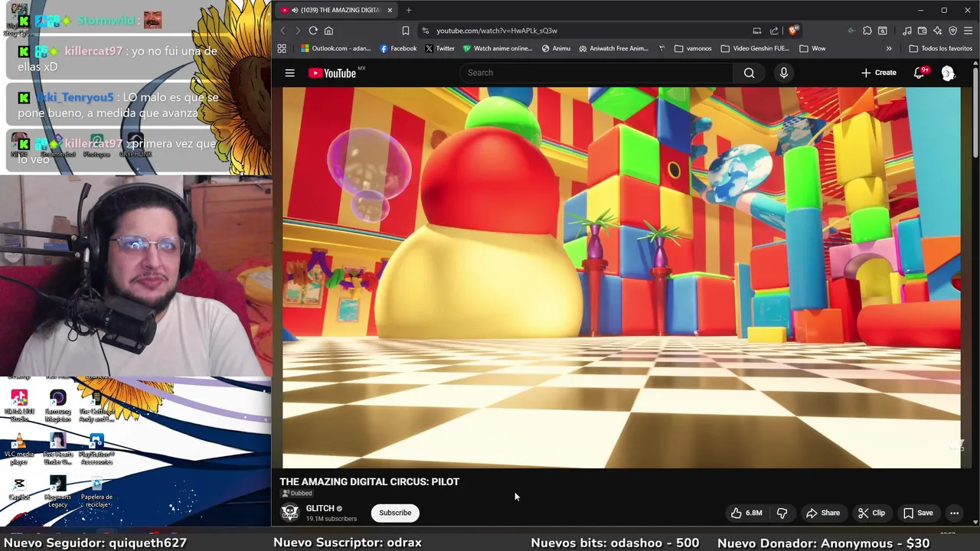Viewport: 980px width, 551px height.
Task: Bookmark this page
Action: tap(405, 31)
